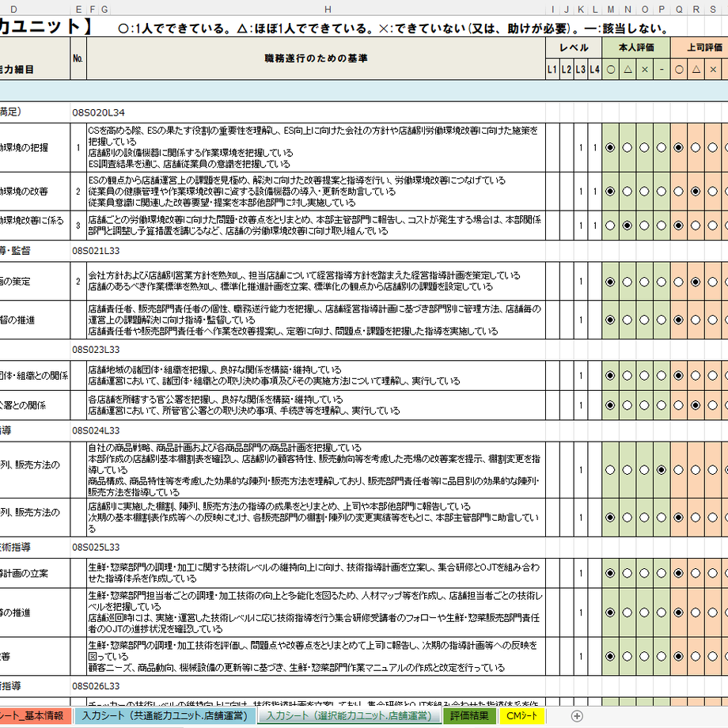The image size is (728, 728).
Task: Select the column D header
Action: tap(14, 9)
